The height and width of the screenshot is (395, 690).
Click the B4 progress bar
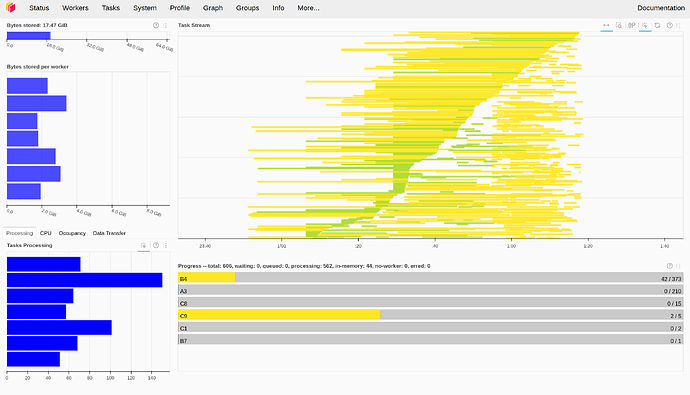click(x=430, y=278)
